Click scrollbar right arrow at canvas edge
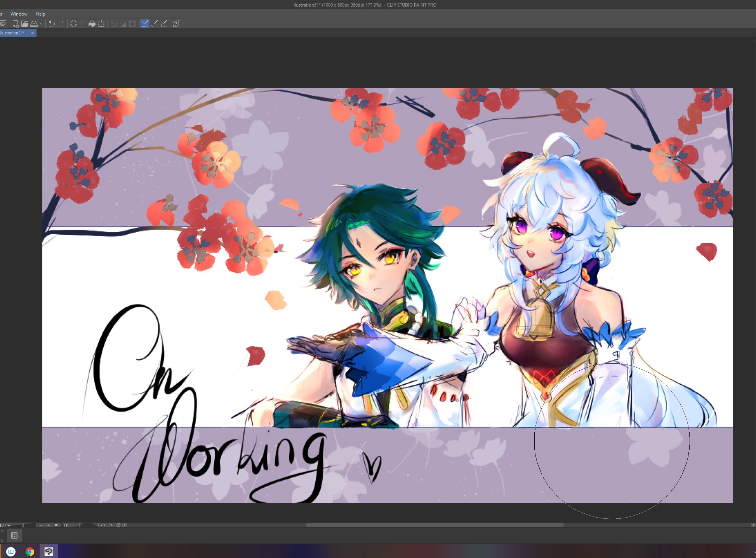The image size is (756, 558). 753,525
